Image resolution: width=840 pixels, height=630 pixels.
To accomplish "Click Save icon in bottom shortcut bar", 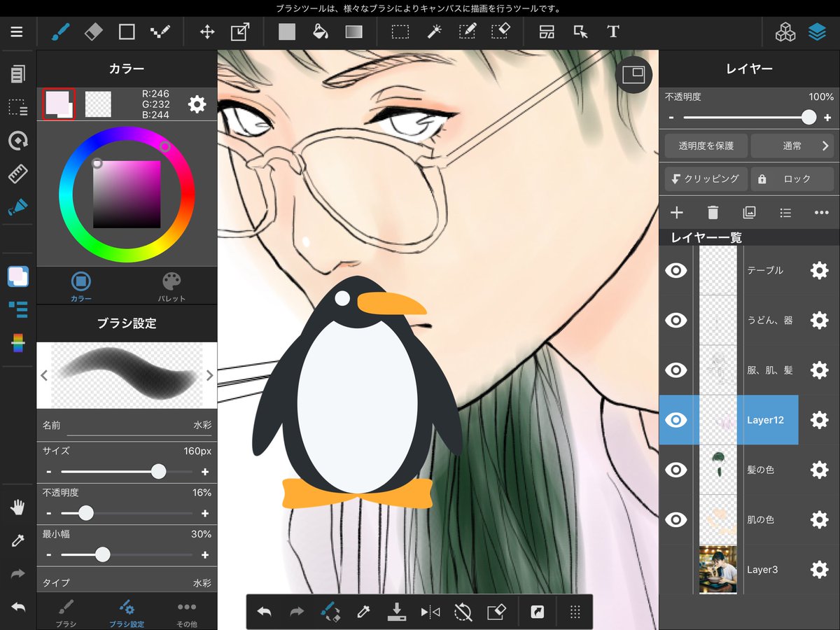I will (x=397, y=612).
